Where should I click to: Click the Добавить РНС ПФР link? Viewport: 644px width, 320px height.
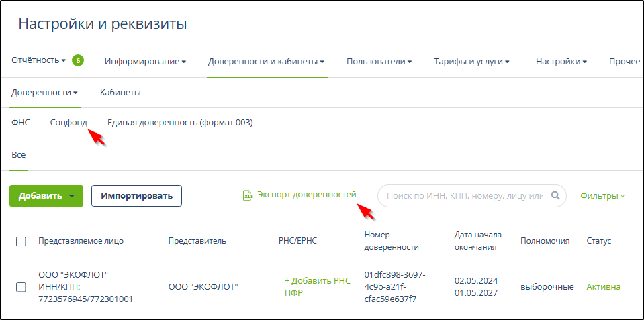[x=308, y=287]
